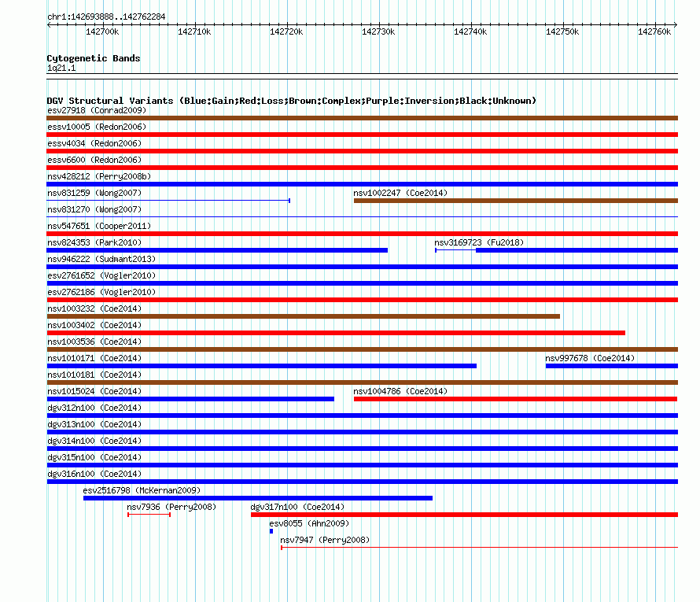Click the Cytogenetic Bands track title

94,58
